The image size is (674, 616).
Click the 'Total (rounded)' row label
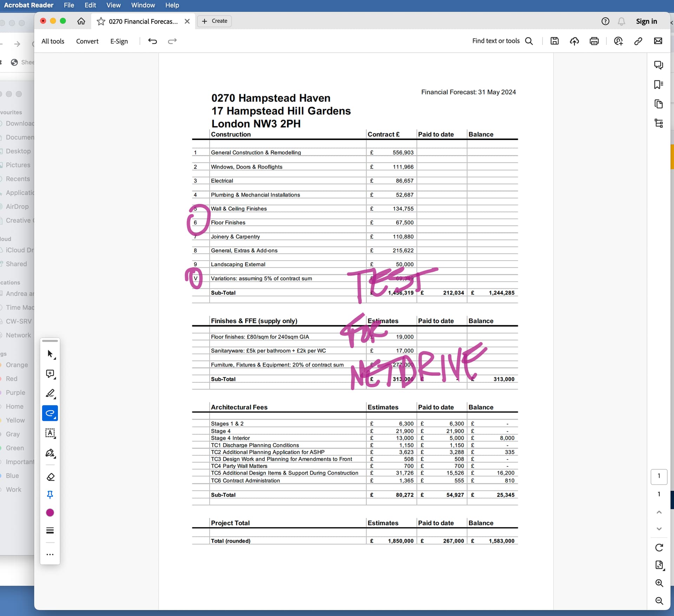click(x=231, y=541)
